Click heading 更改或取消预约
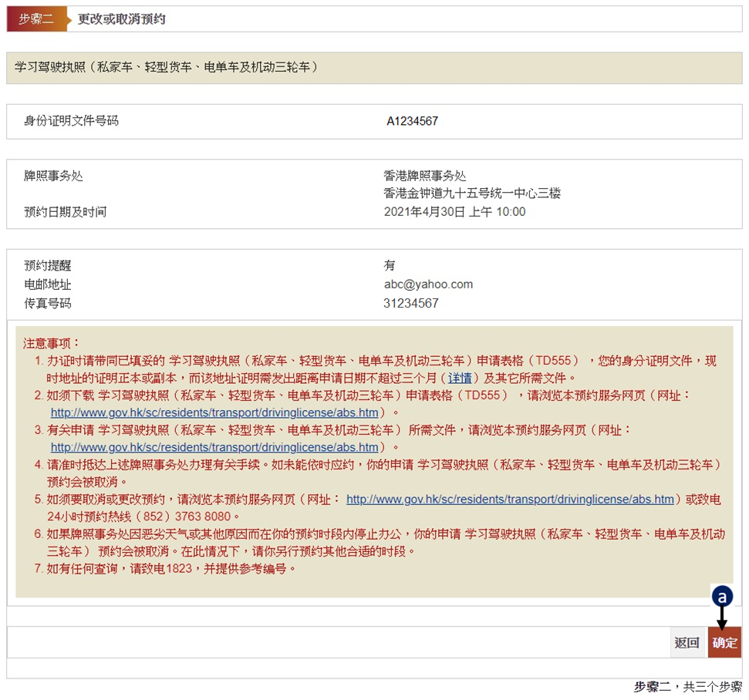 (121, 19)
